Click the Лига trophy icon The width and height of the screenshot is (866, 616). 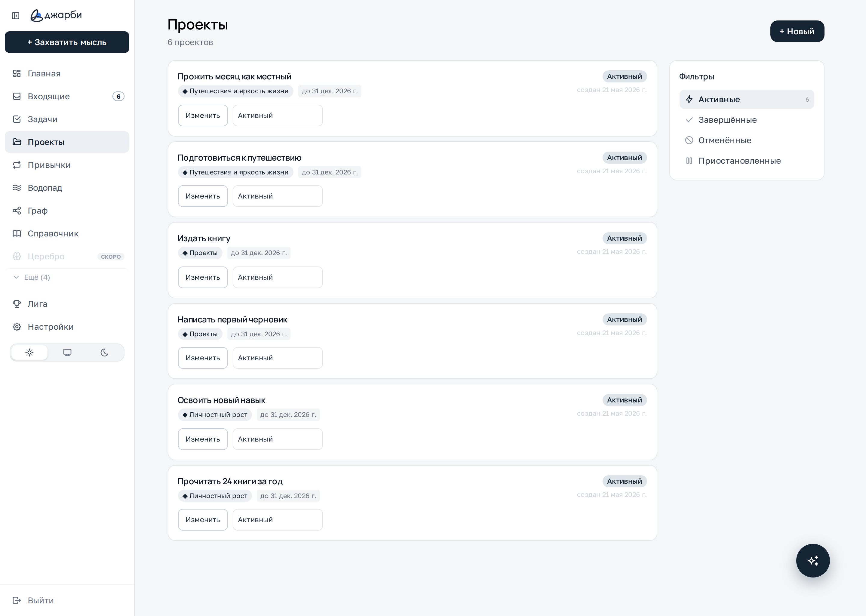click(x=17, y=304)
